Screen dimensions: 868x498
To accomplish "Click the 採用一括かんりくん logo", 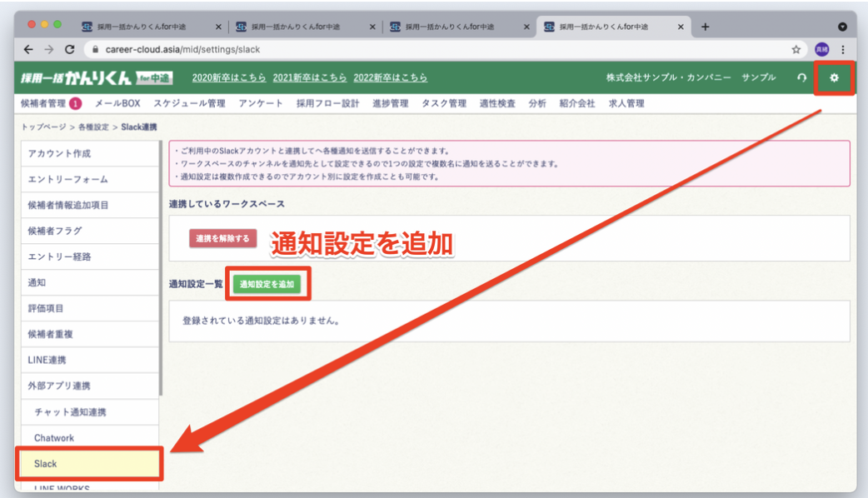I will (x=97, y=77).
